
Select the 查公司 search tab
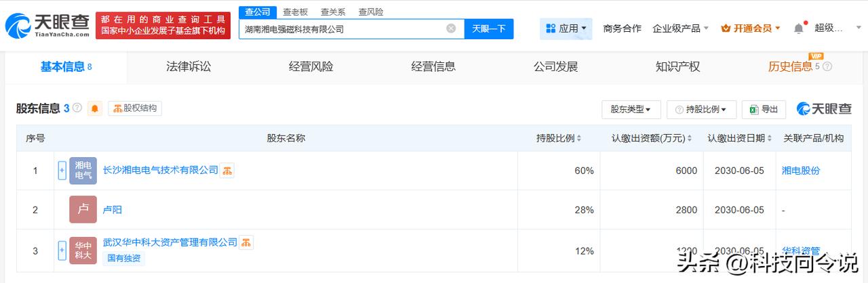click(x=256, y=12)
